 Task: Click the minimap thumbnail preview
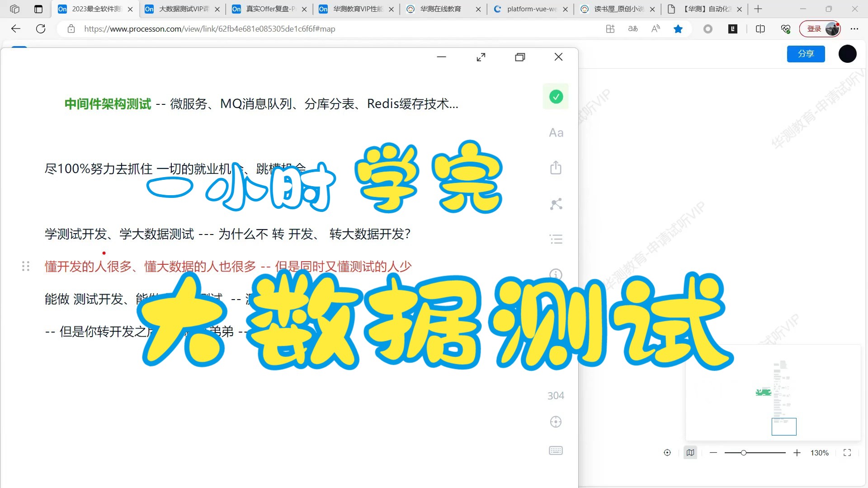click(x=773, y=393)
